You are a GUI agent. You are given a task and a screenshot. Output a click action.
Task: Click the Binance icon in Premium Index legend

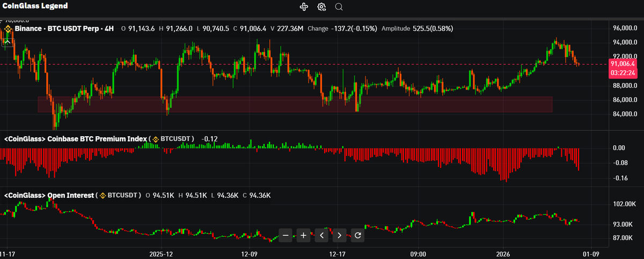coord(156,139)
